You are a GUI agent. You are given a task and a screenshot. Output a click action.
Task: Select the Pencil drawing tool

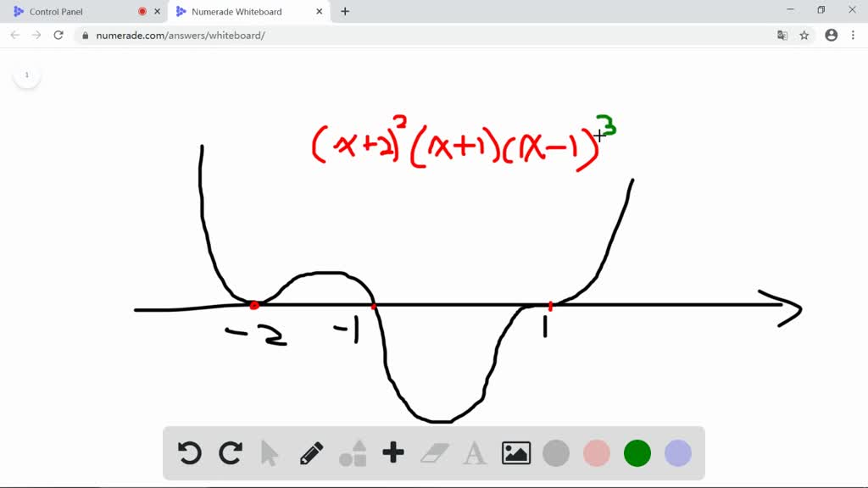(311, 453)
